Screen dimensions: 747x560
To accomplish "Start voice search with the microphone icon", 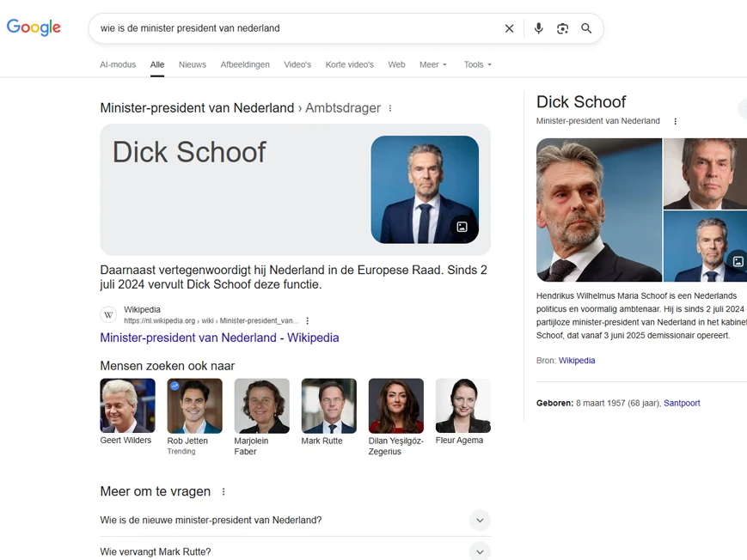I will (x=538, y=28).
